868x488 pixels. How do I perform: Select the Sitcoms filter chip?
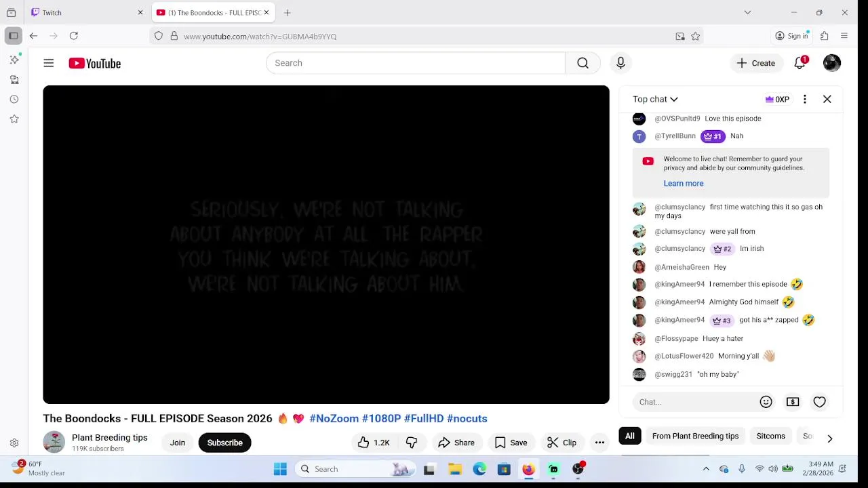point(770,436)
